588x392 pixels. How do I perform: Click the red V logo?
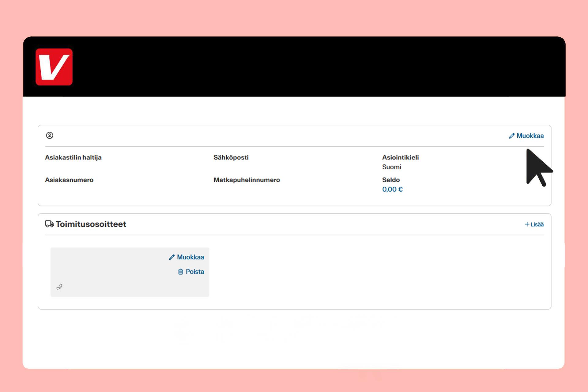click(x=54, y=67)
